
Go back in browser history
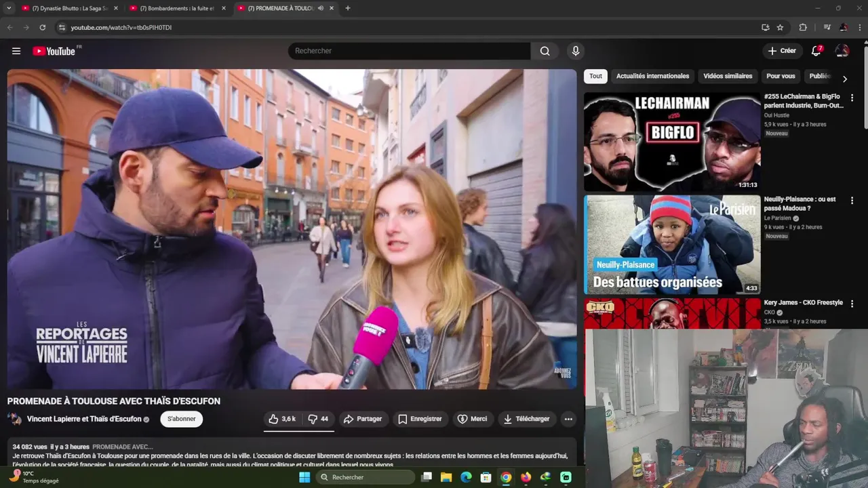(9, 27)
